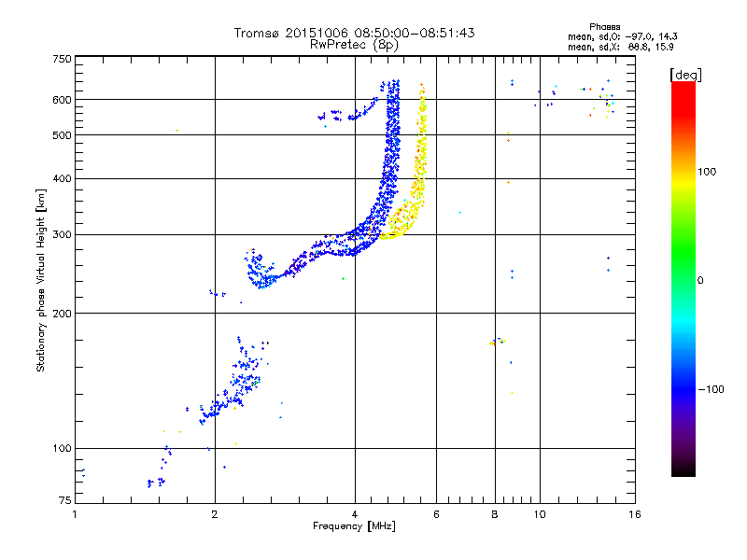Screen dimensions: 747x560
Task: Click the y-axis tick label '200'
Action: (62, 314)
